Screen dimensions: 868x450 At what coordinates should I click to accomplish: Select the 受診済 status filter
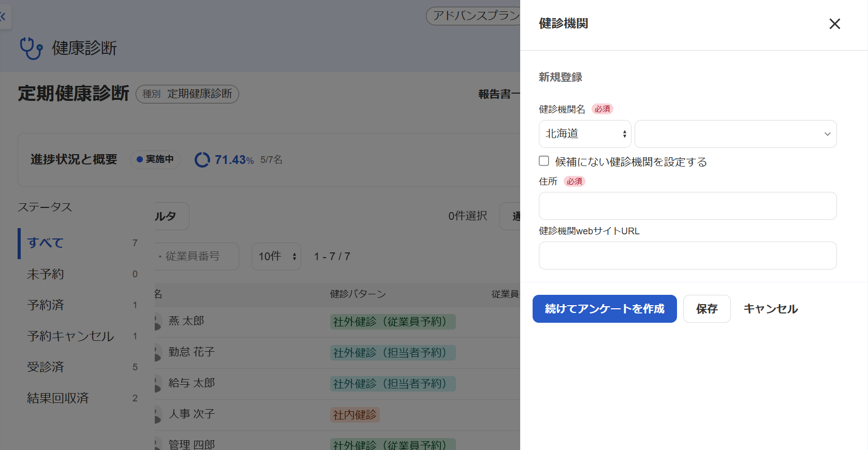(83, 367)
